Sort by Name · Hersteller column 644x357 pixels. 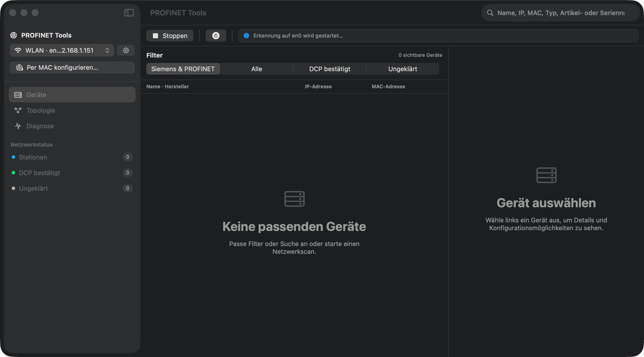(x=168, y=87)
